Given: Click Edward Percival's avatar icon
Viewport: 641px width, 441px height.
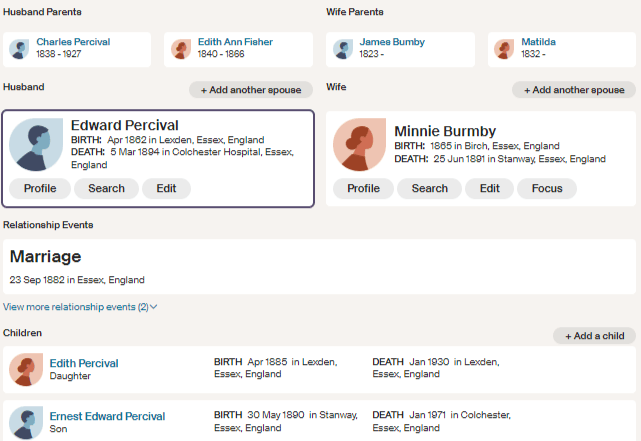Looking at the screenshot, I should point(36,145).
